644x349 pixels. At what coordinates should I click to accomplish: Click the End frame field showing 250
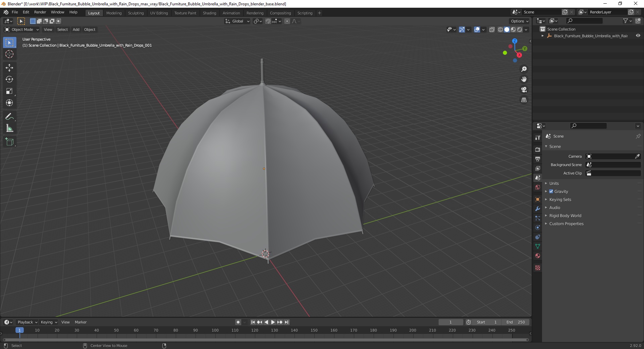pyautogui.click(x=516, y=322)
